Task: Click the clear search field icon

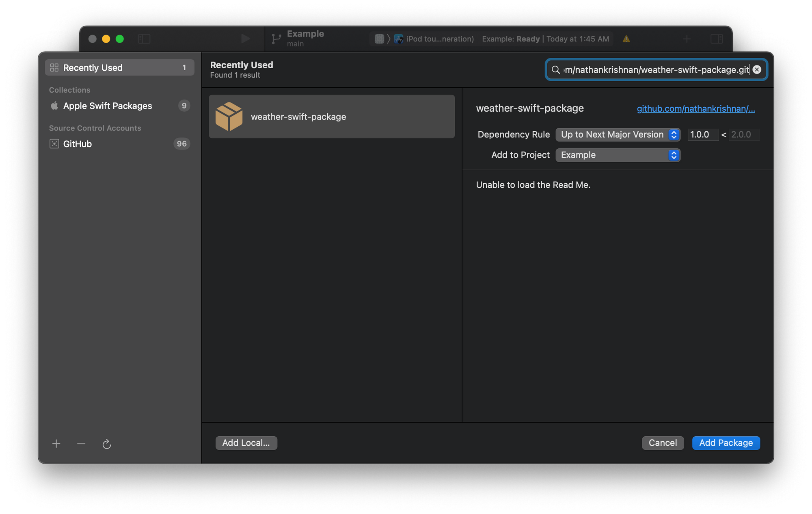Action: tap(757, 69)
